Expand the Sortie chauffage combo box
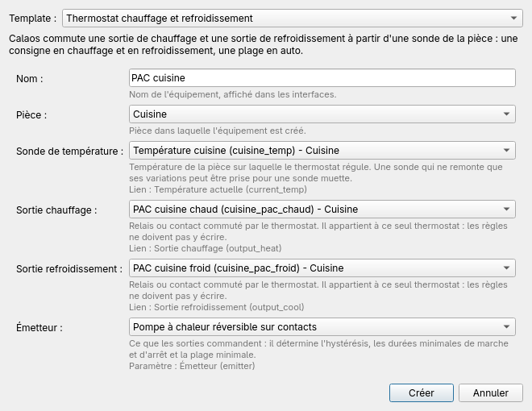This screenshot has width=532, height=411. [x=322, y=210]
